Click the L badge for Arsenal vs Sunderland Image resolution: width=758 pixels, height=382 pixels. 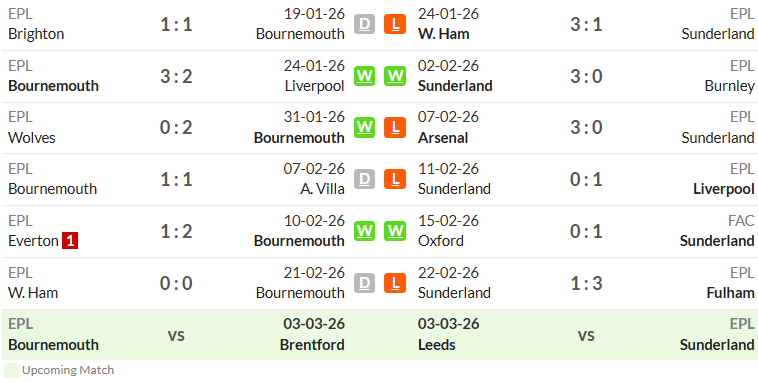coord(395,128)
